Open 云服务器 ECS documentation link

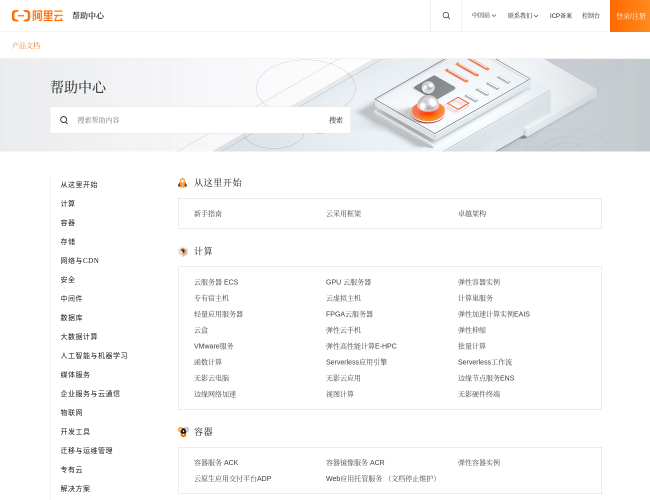[x=216, y=282]
